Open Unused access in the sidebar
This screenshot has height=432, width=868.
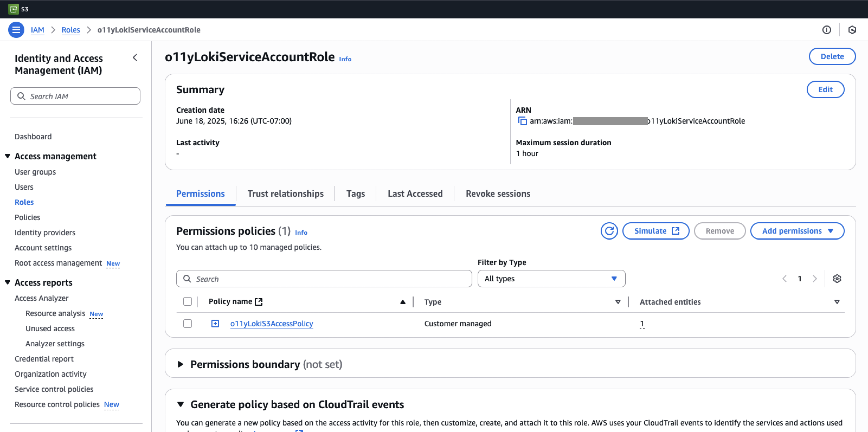click(x=50, y=328)
